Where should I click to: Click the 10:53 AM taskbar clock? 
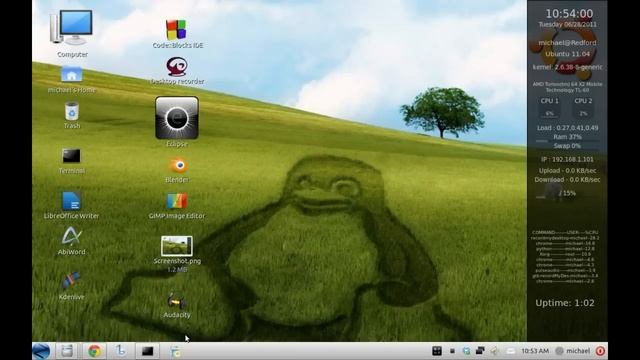tap(535, 351)
